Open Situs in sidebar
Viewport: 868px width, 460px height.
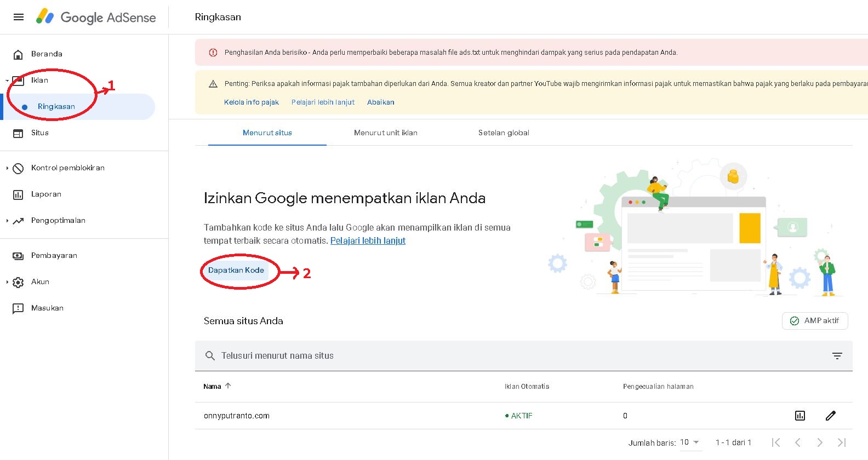[40, 133]
